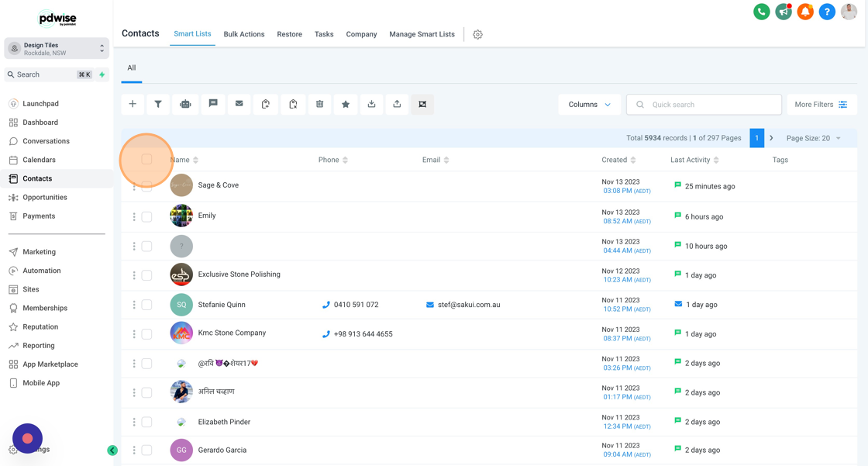This screenshot has width=868, height=466.
Task: Switch to the Bulk Actions tab
Action: [x=244, y=34]
